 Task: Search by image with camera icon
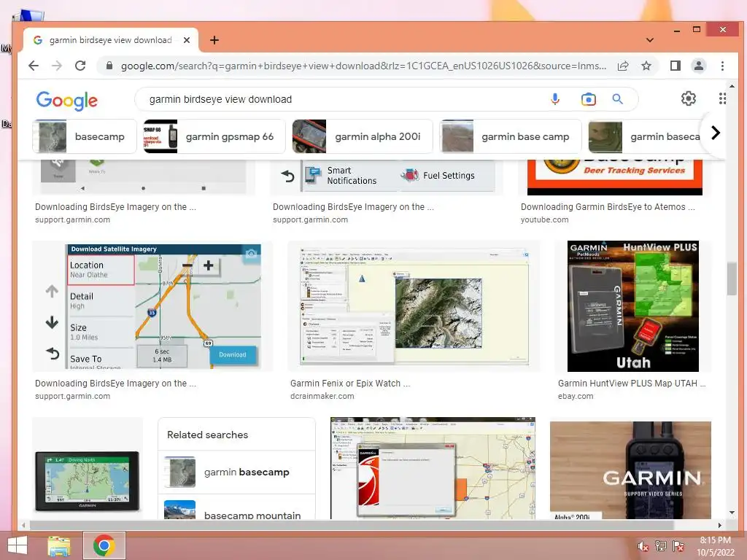coord(589,99)
